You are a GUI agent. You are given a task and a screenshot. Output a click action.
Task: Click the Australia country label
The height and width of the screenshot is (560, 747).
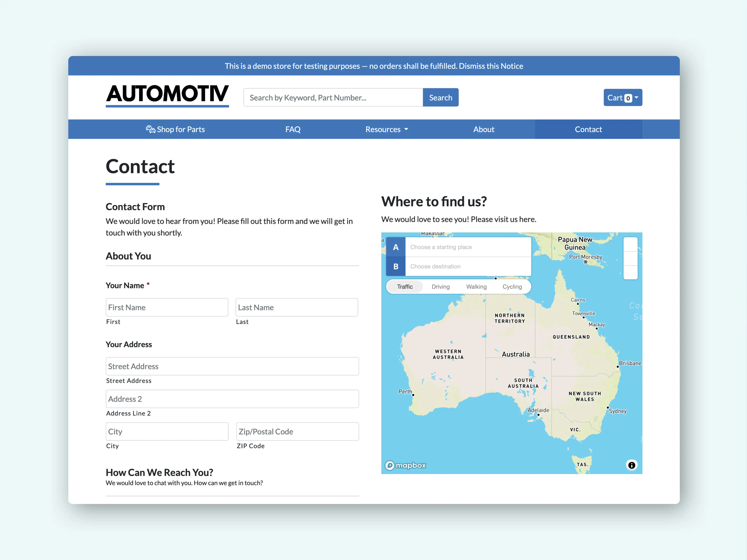click(x=515, y=354)
